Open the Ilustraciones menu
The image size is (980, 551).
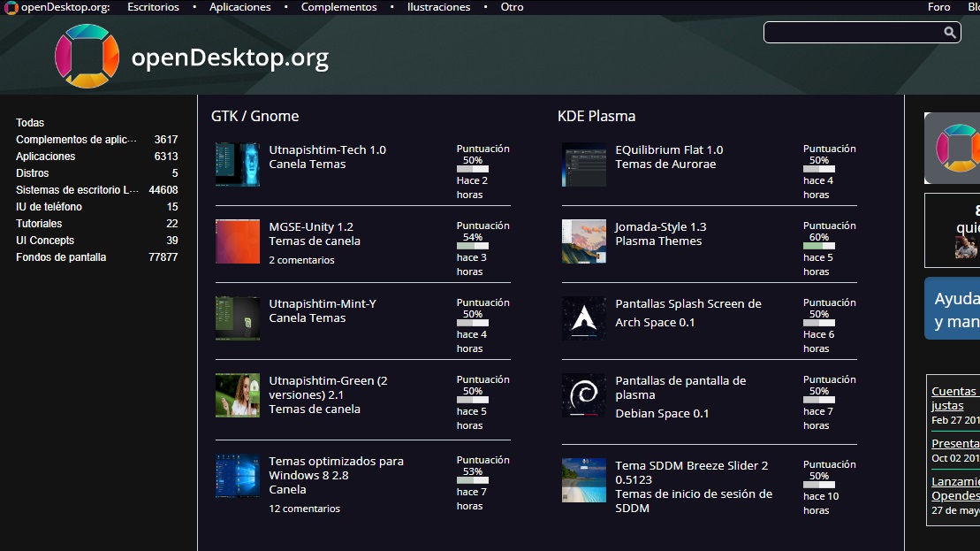(439, 7)
